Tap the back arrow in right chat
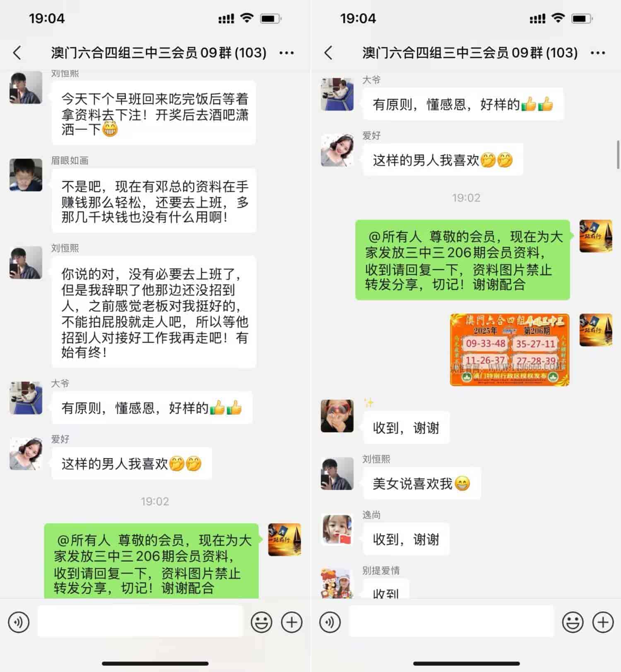This screenshot has height=672, width=621. tap(328, 53)
